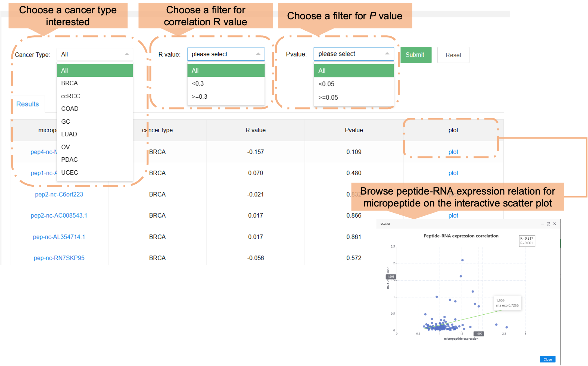Expand the R value select box

[226, 54]
